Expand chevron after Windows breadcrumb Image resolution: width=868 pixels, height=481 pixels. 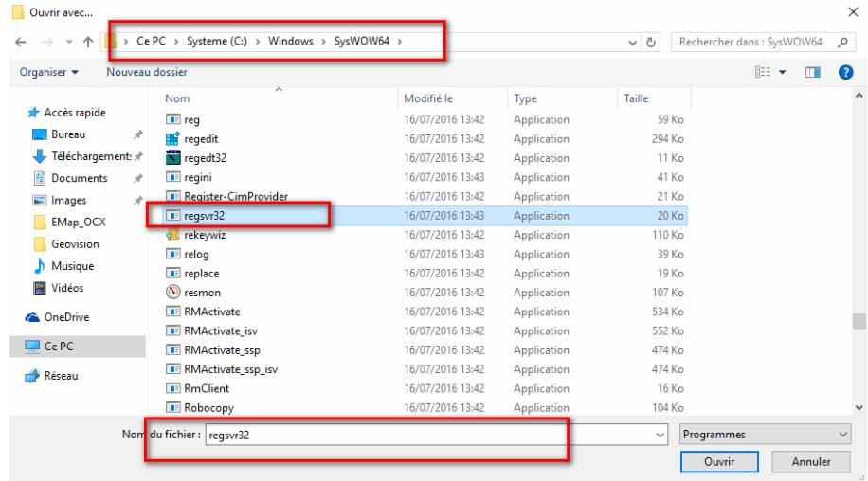324,42
